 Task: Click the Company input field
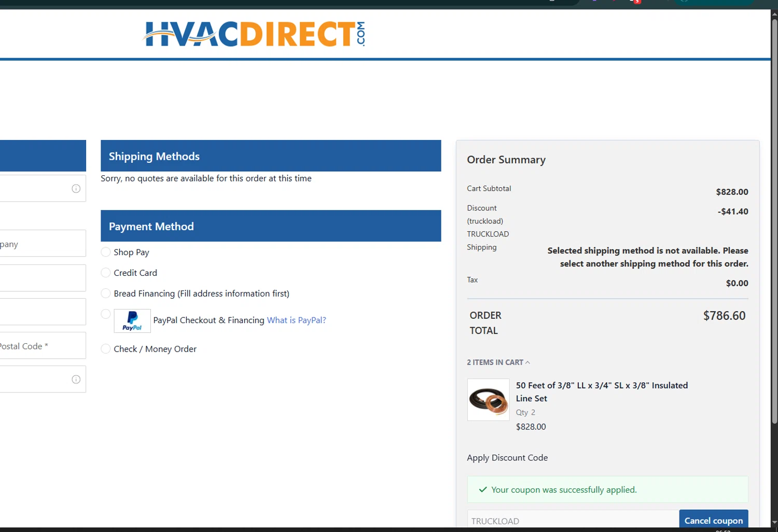tap(43, 244)
